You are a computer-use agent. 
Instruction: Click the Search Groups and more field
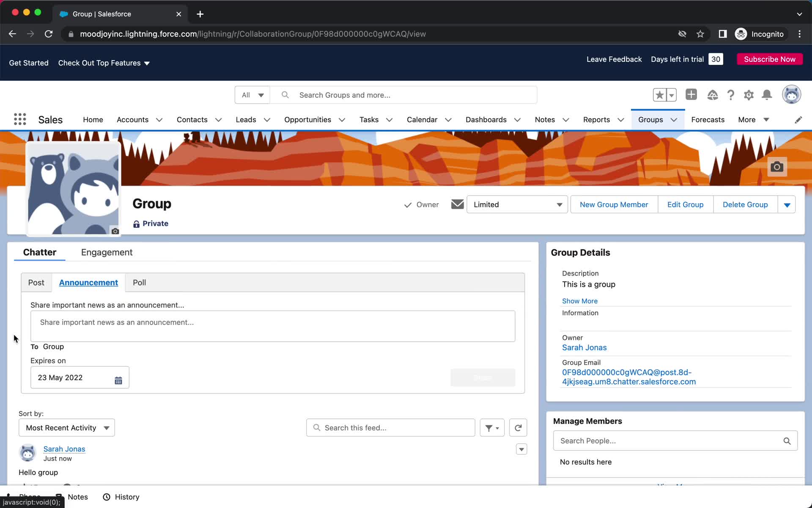click(403, 95)
